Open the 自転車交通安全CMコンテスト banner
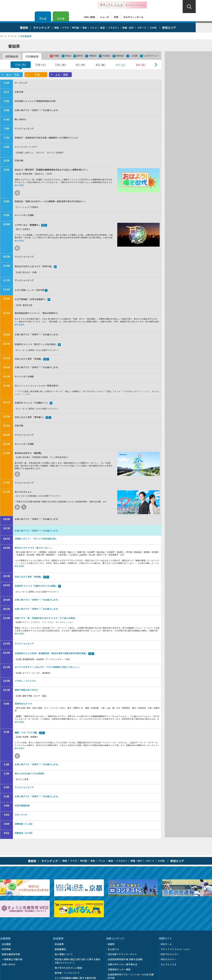 pos(133,888)
